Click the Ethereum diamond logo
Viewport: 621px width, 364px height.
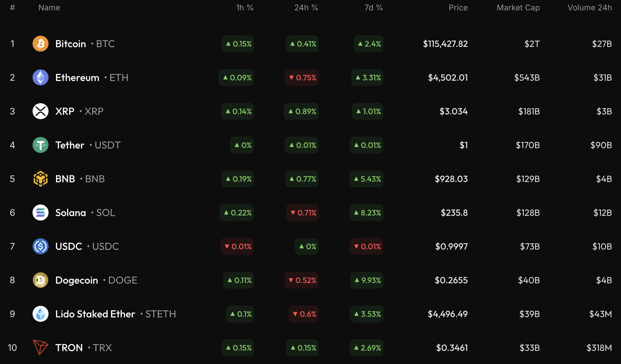[x=40, y=78]
